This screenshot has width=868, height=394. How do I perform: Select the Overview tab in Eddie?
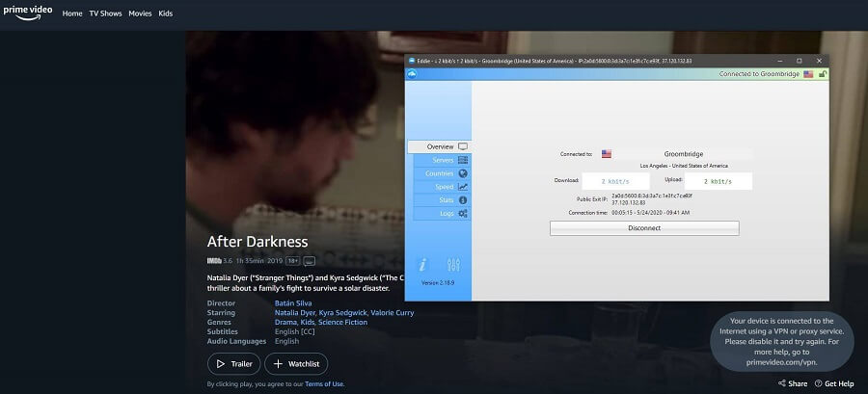(440, 147)
